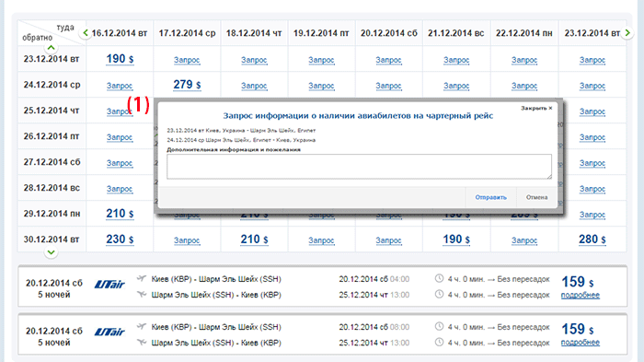Click Запрос for 23.12 departure, 24.12 return

[x=592, y=86]
